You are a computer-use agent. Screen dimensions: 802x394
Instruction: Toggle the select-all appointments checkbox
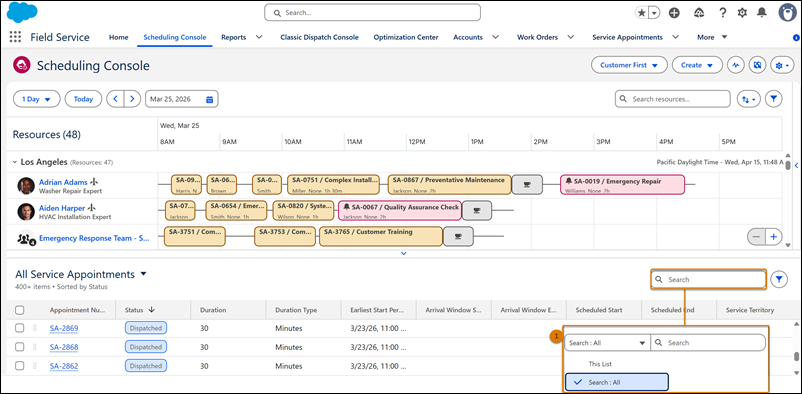(19, 310)
